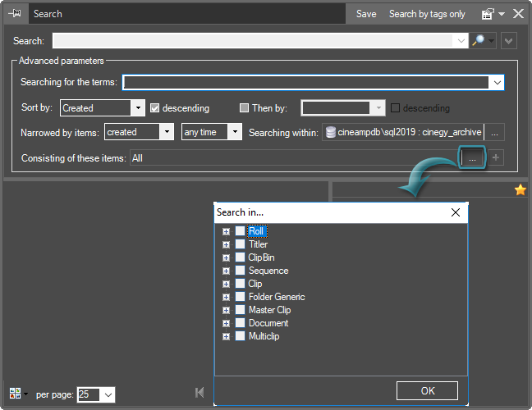The height and width of the screenshot is (410, 532).
Task: Check the Titler checkbox
Action: (240, 244)
